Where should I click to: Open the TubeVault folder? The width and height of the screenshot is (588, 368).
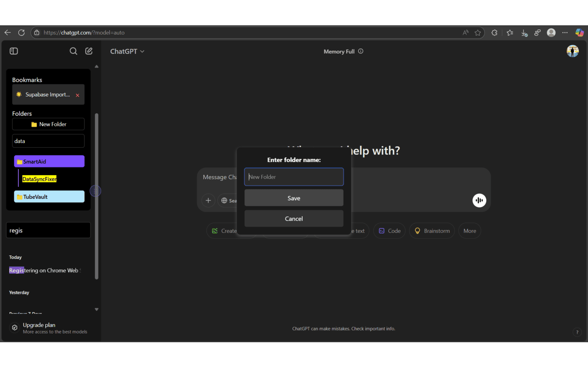point(49,197)
